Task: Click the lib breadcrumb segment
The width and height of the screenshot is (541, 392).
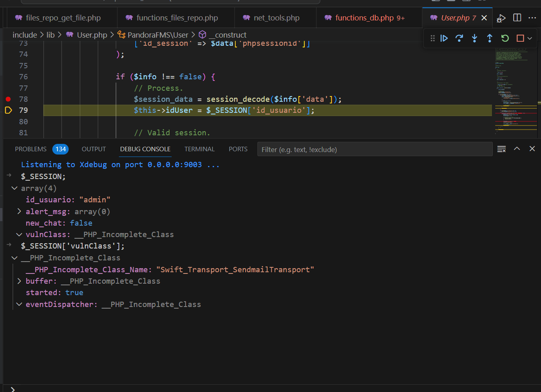Action: [50, 35]
